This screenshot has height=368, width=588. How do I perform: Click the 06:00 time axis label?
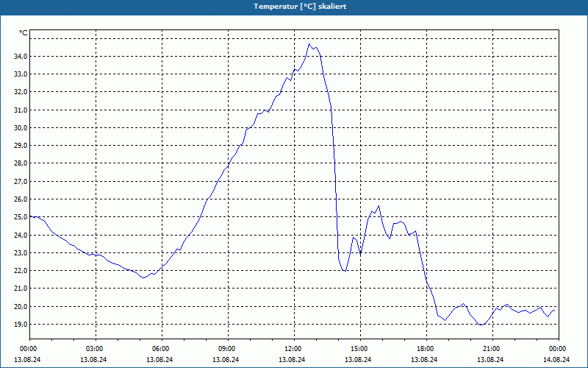(162, 349)
